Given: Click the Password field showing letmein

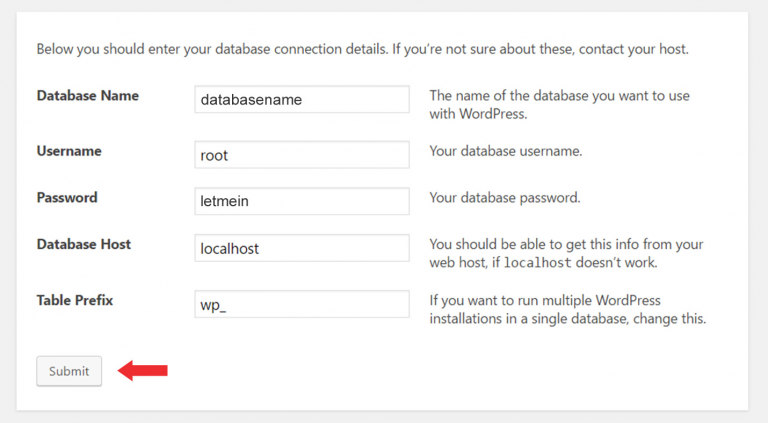Looking at the screenshot, I should point(302,201).
